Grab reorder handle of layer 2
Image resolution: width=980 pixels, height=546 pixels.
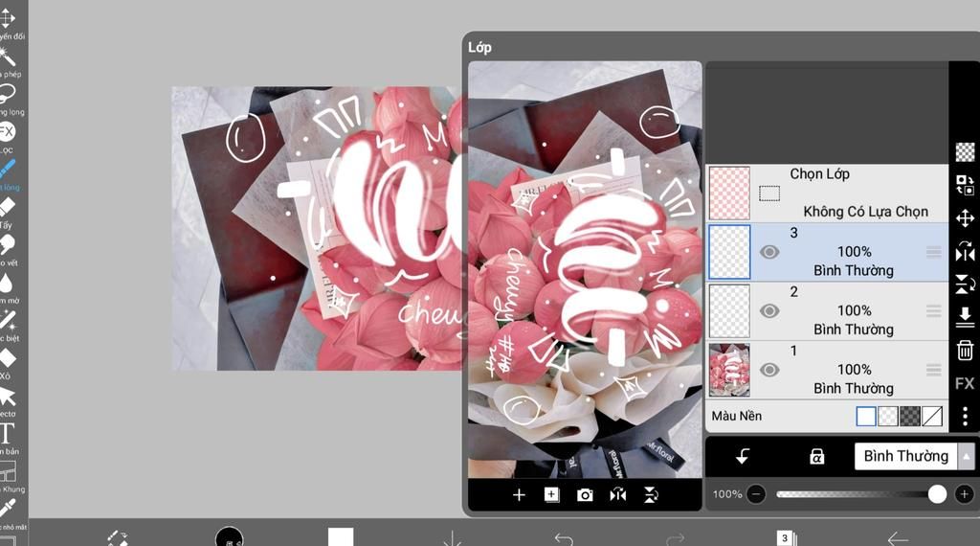tap(934, 311)
